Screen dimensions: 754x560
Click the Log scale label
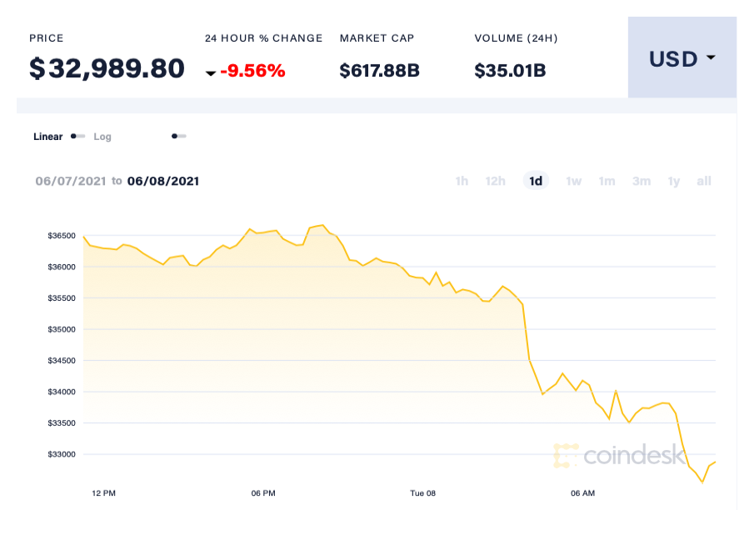(102, 136)
